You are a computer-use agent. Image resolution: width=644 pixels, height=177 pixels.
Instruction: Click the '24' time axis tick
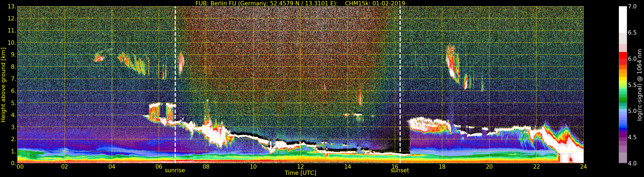(583, 167)
